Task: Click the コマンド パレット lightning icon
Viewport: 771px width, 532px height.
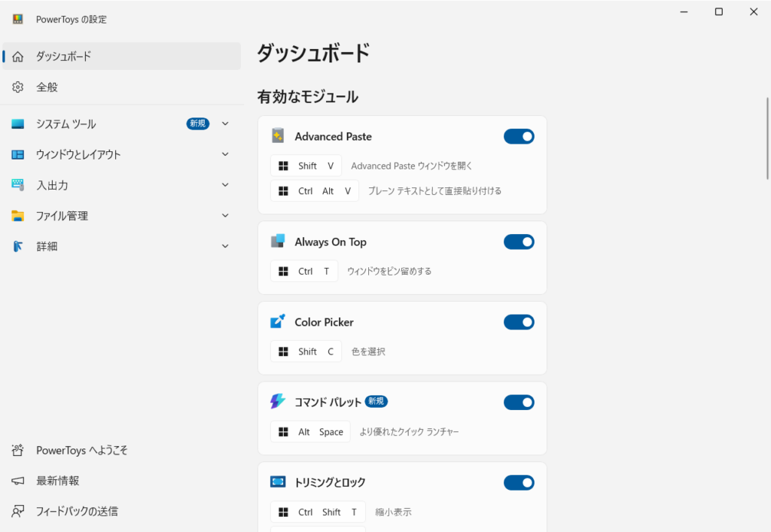Action: pyautogui.click(x=278, y=401)
